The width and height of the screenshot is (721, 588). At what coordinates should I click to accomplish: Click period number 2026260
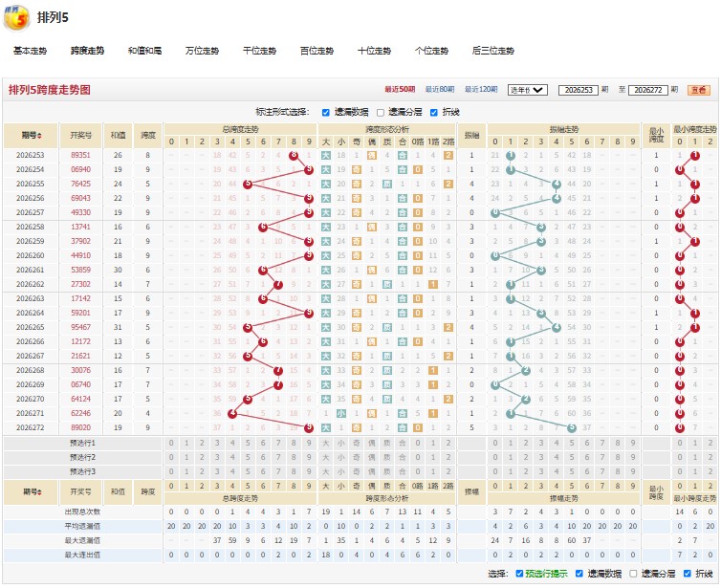pos(31,255)
